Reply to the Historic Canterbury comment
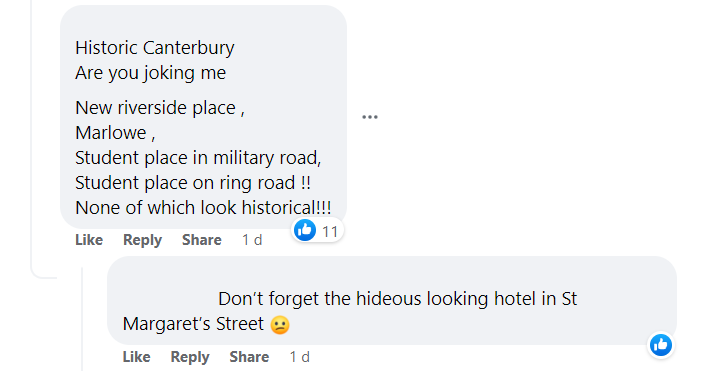Viewport: 724px width, 371px height. coord(142,240)
